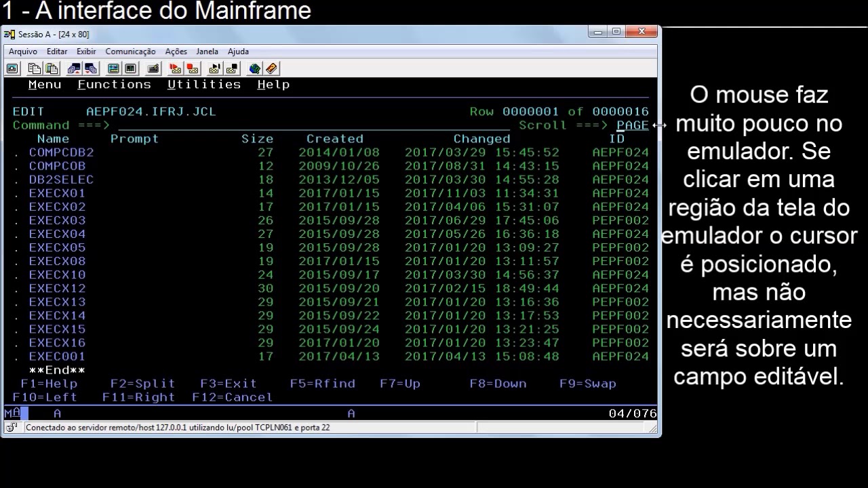The image size is (868, 488).
Task: Open the Arquivo menu
Action: click(x=23, y=52)
